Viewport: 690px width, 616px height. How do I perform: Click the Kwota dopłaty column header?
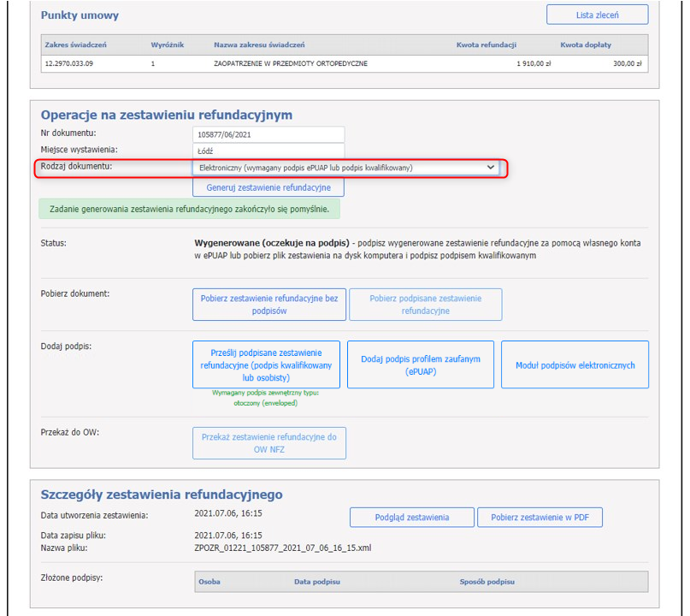pos(586,44)
